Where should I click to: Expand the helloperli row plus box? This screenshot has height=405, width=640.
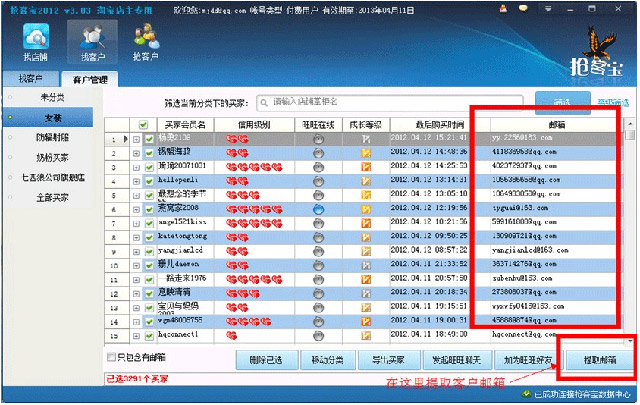[136, 182]
